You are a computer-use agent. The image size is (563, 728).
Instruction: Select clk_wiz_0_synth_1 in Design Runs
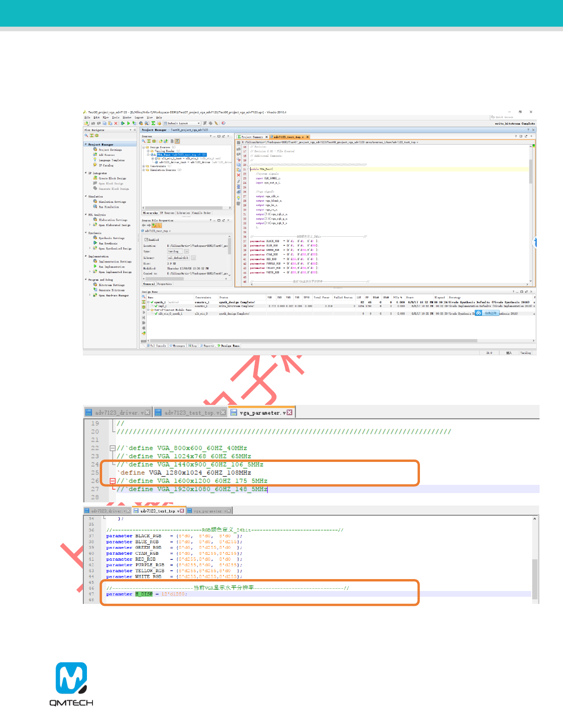[340, 314]
